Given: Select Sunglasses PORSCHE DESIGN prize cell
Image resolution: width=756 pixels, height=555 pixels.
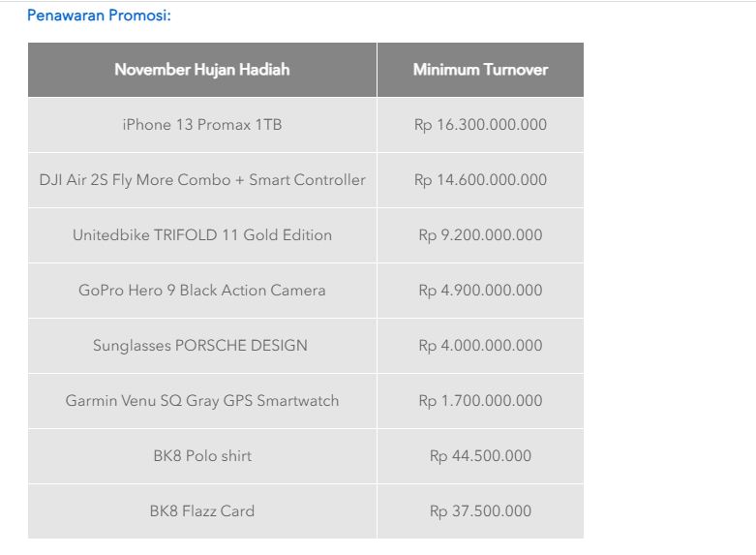Looking at the screenshot, I should (202, 346).
